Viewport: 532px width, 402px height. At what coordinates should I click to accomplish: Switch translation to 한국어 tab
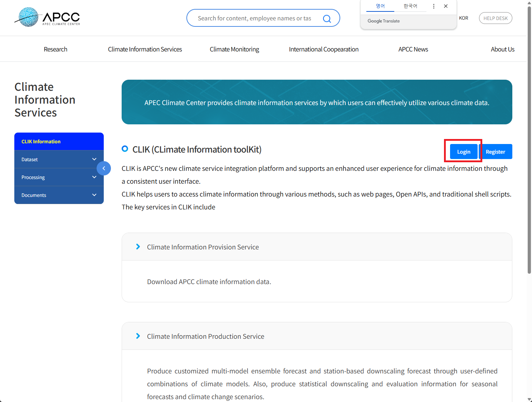pos(410,6)
